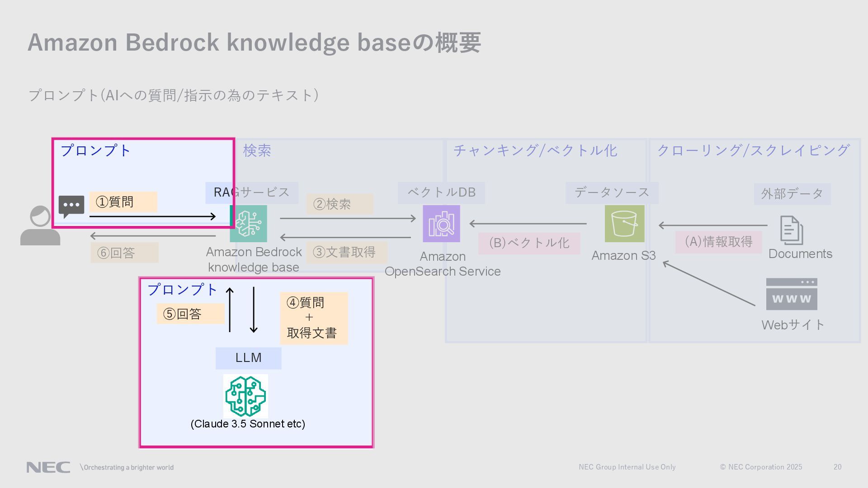Screen dimensions: 868x488
Task: Click the NEC logo in footer
Action: [48, 467]
